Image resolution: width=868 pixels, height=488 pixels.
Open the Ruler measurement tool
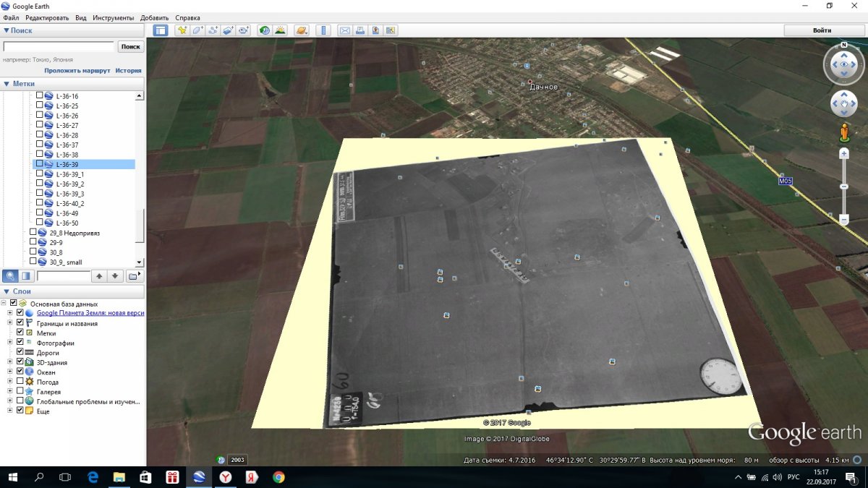point(323,30)
